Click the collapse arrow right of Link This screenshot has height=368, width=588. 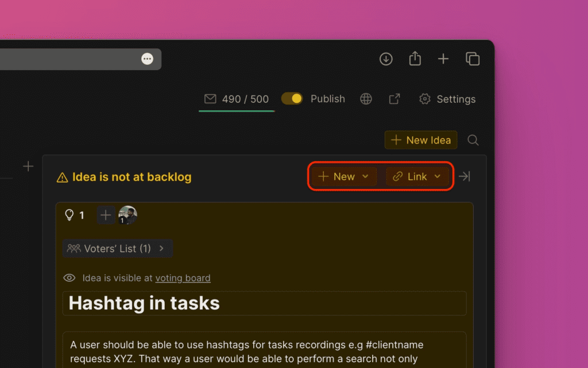point(465,176)
